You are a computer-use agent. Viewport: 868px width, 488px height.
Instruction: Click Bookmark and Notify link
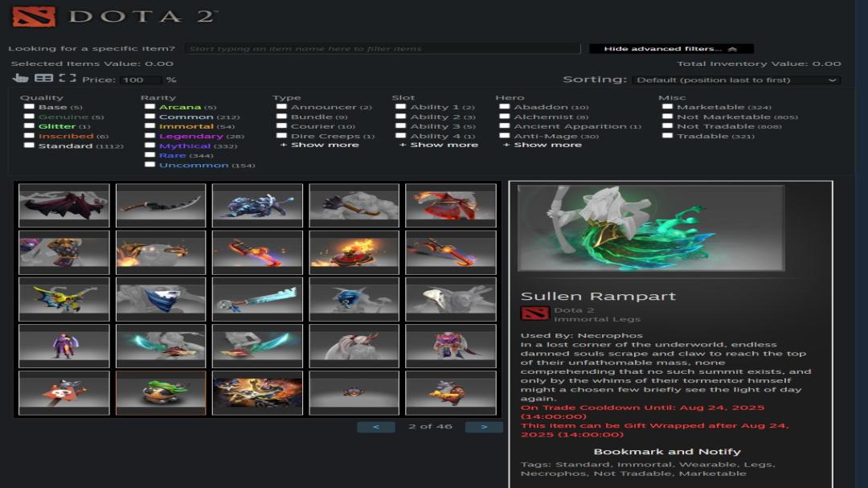(667, 452)
